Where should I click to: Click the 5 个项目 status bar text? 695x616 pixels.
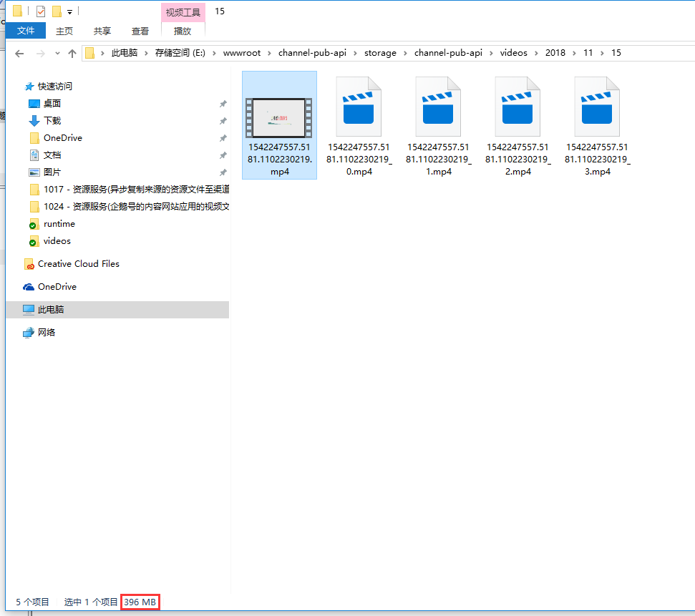(x=32, y=602)
